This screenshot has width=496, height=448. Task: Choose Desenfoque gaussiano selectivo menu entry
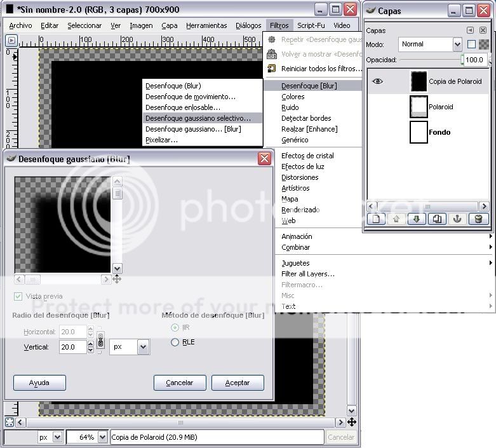tap(198, 118)
